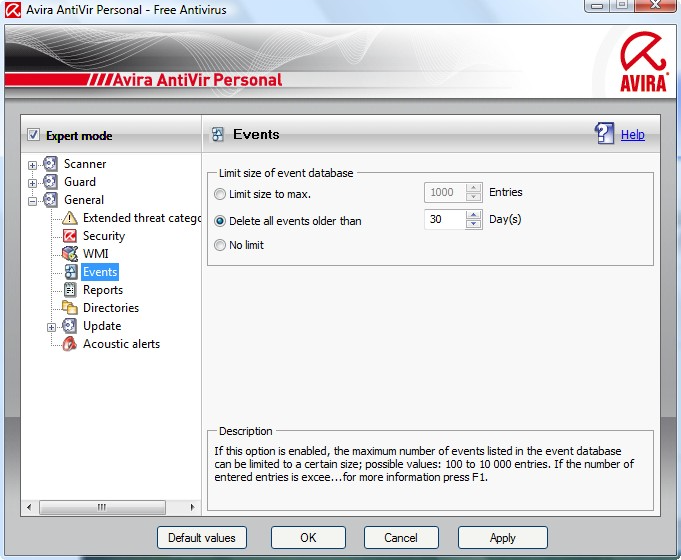Viewport: 681px width, 560px height.
Task: Click the General tree icon
Action: pos(50,200)
